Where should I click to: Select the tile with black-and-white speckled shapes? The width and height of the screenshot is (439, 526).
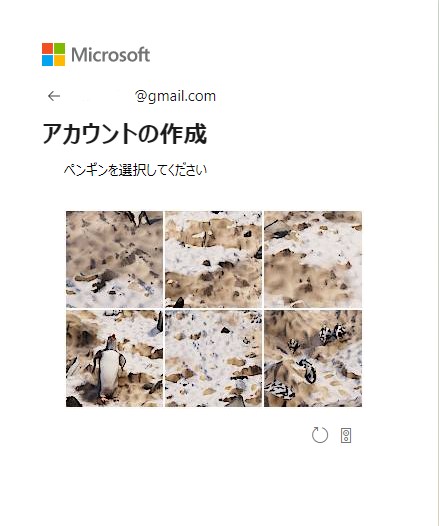313,358
